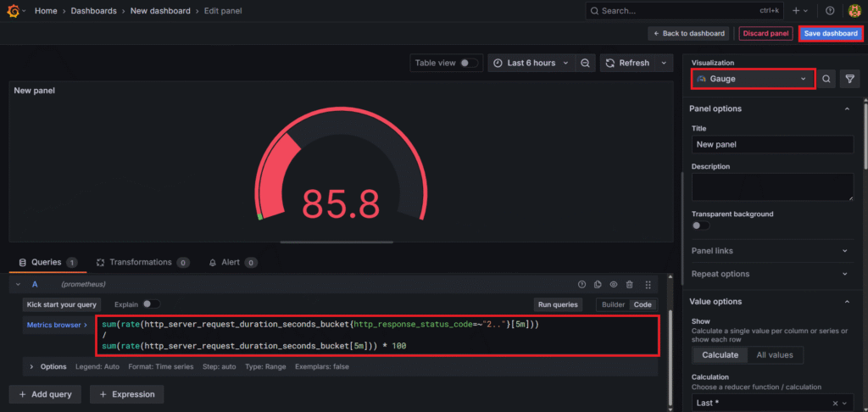Open the refresh interval dropdown arrow

[x=665, y=63]
